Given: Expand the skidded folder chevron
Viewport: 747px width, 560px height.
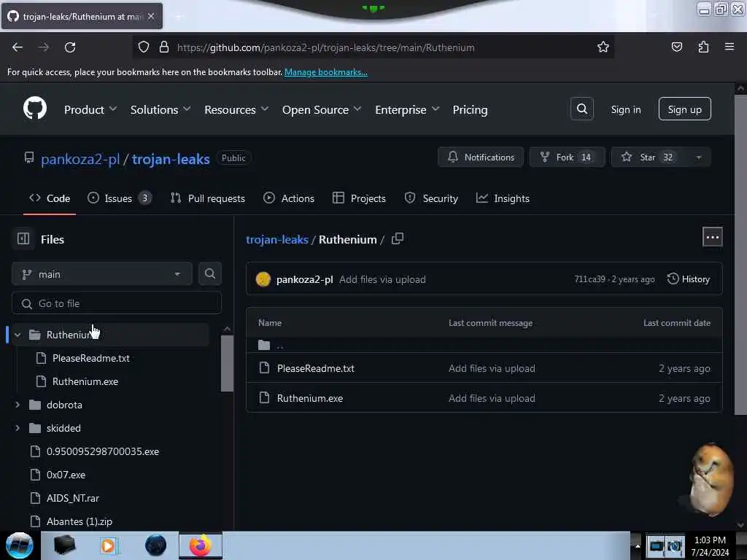Looking at the screenshot, I should click(x=18, y=428).
